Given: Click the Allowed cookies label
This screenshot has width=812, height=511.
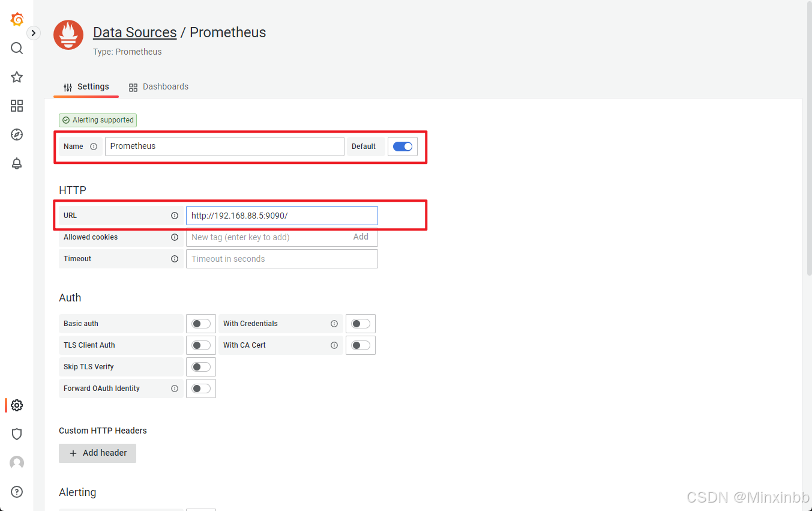Looking at the screenshot, I should pos(91,237).
